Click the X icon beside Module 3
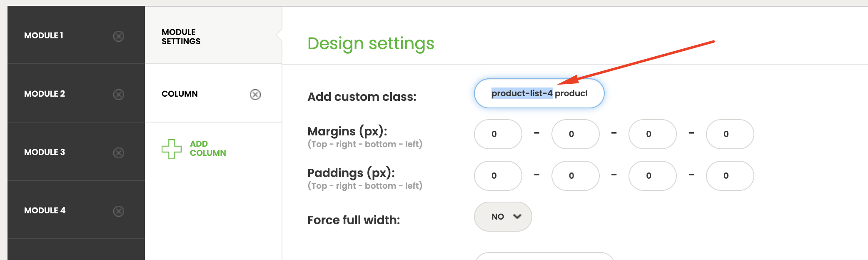 [x=119, y=153]
